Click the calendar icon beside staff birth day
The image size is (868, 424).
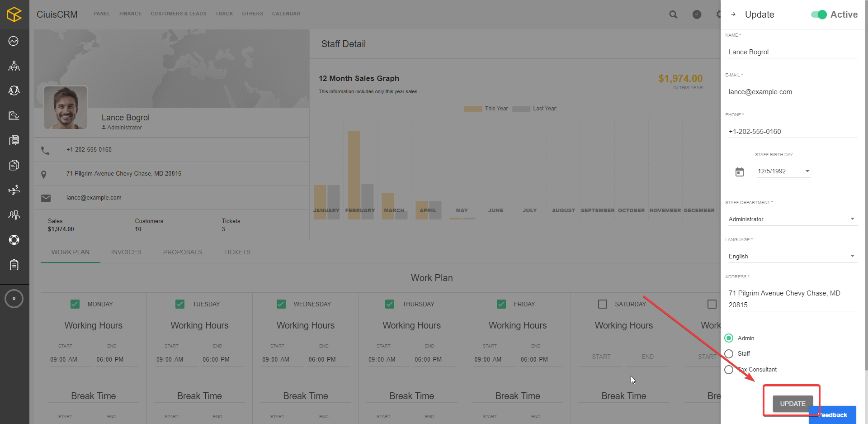click(x=740, y=172)
